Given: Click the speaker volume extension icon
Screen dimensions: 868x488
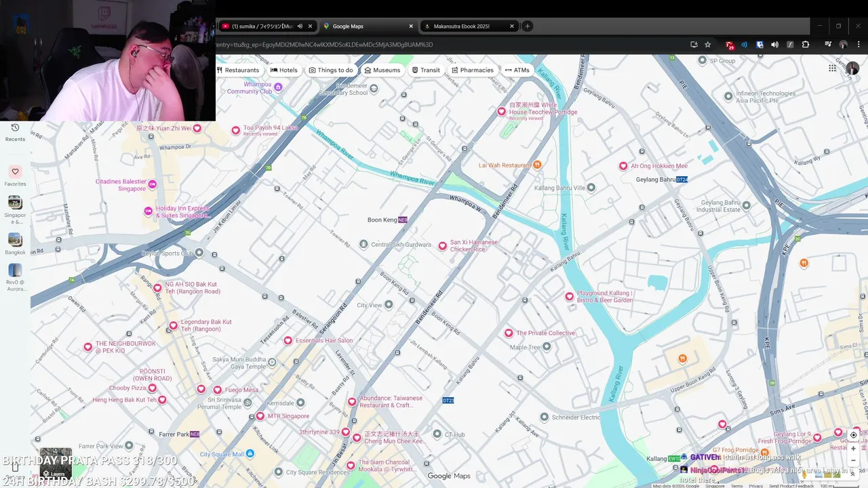Looking at the screenshot, I should (x=774, y=45).
